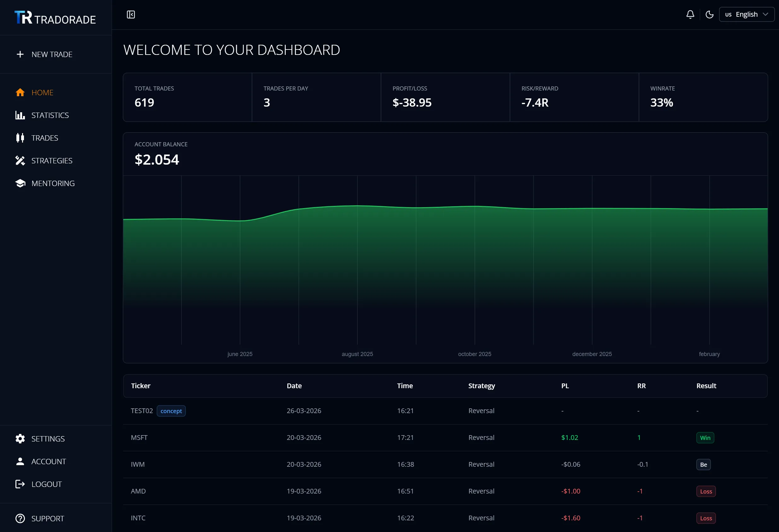Click the Account person icon

click(x=20, y=461)
